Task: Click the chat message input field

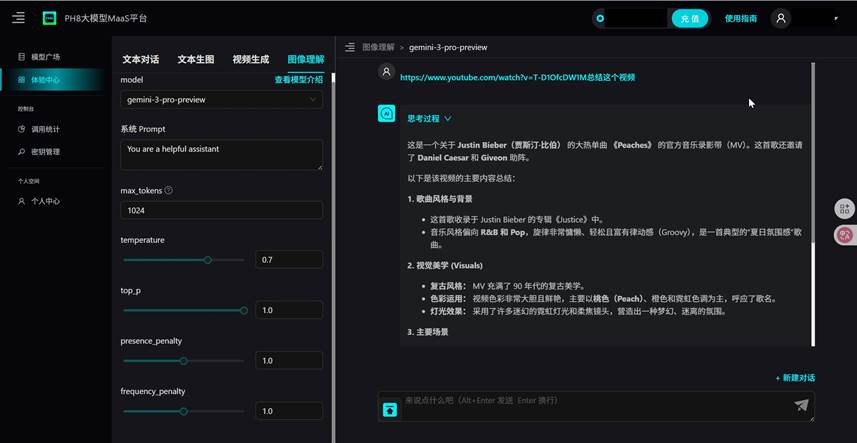Action: tap(596, 406)
